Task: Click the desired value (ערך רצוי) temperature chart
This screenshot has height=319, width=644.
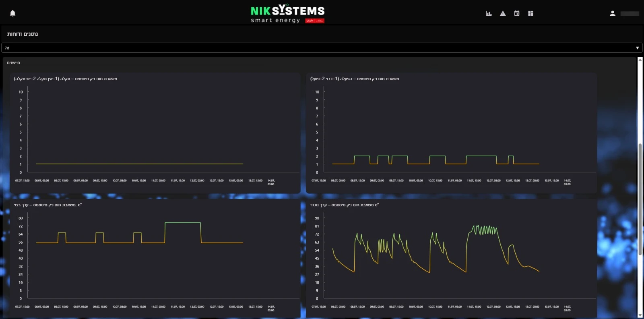Action: coord(155,258)
